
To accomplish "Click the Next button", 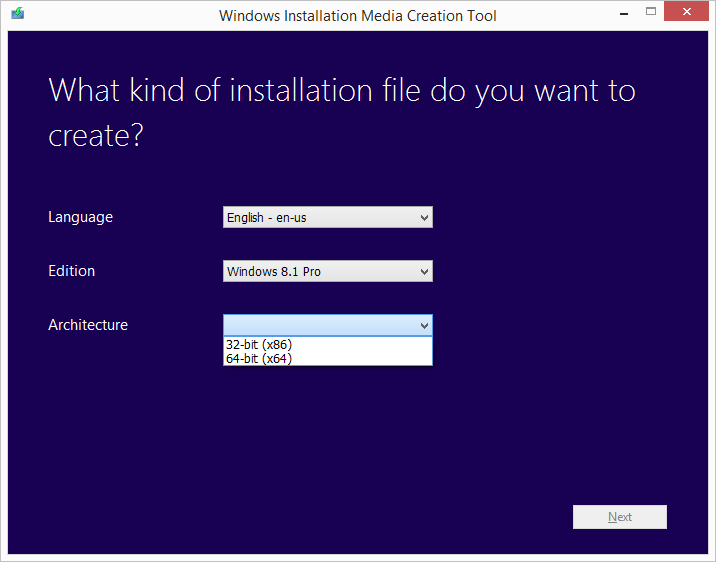I will click(x=620, y=517).
